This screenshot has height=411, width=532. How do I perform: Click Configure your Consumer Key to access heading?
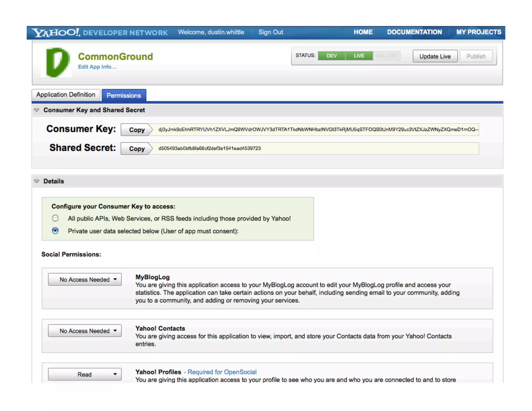click(113, 207)
